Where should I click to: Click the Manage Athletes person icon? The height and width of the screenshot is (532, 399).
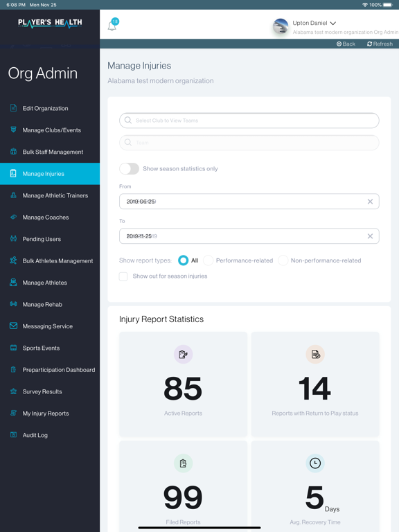click(13, 283)
